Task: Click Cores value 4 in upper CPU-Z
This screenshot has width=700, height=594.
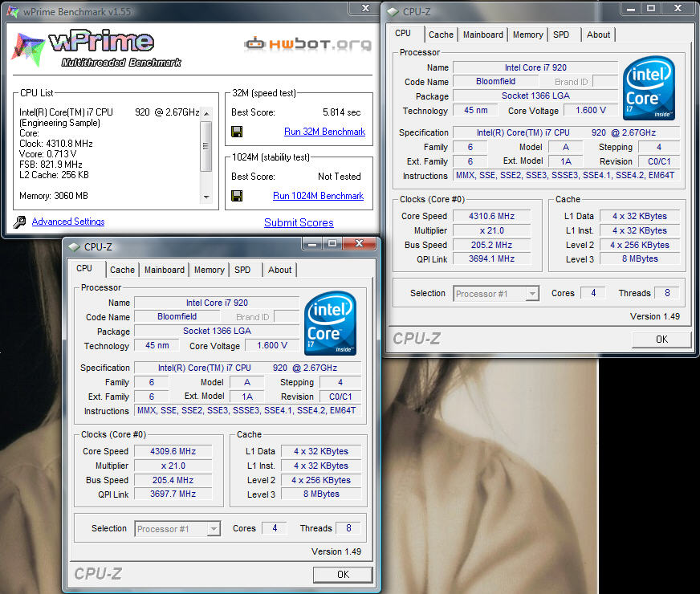Action: click(x=593, y=293)
